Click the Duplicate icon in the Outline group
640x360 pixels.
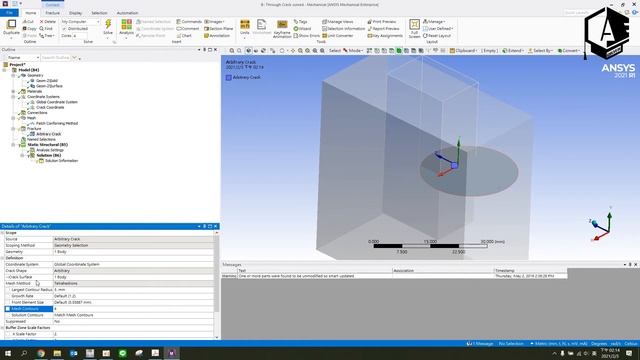(11, 24)
